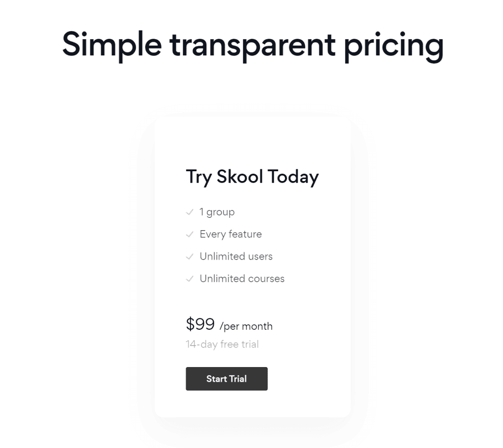
Task: Select the price line showing "$99 /per month"
Action: (x=229, y=325)
